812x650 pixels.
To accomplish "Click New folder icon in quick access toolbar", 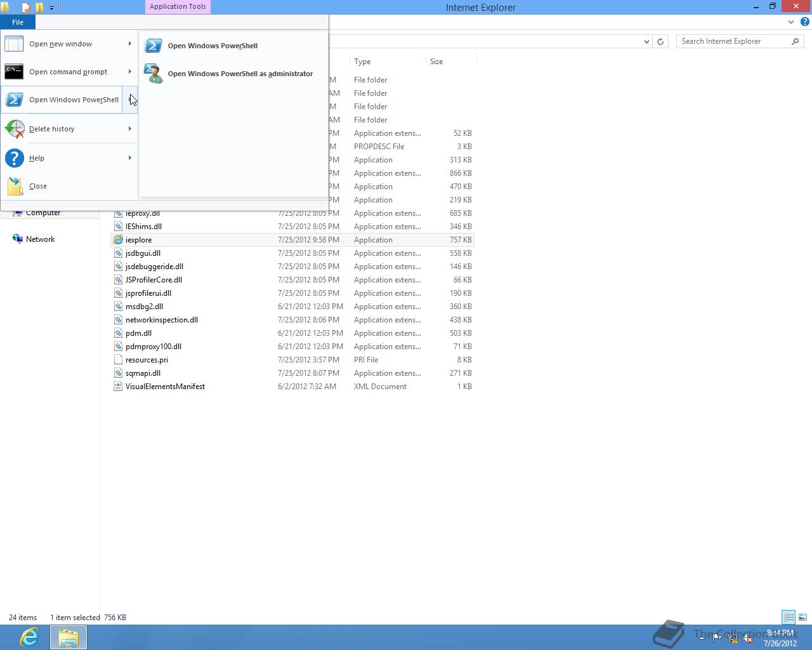I will tap(39, 8).
